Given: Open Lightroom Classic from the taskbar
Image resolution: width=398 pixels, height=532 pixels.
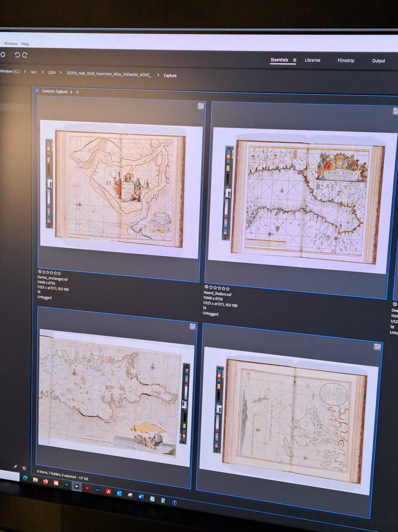Looking at the screenshot, I should (98, 490).
